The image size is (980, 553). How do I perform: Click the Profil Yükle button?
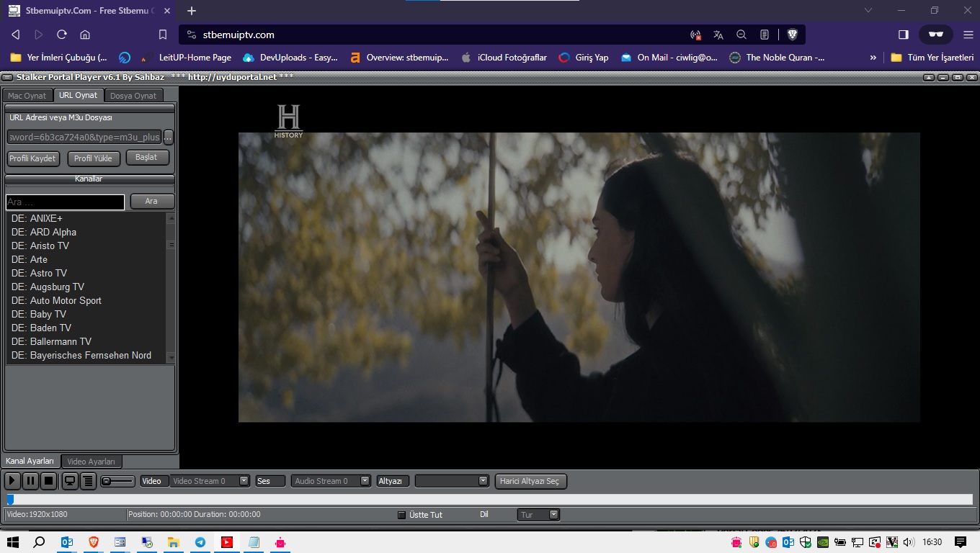pyautogui.click(x=93, y=158)
